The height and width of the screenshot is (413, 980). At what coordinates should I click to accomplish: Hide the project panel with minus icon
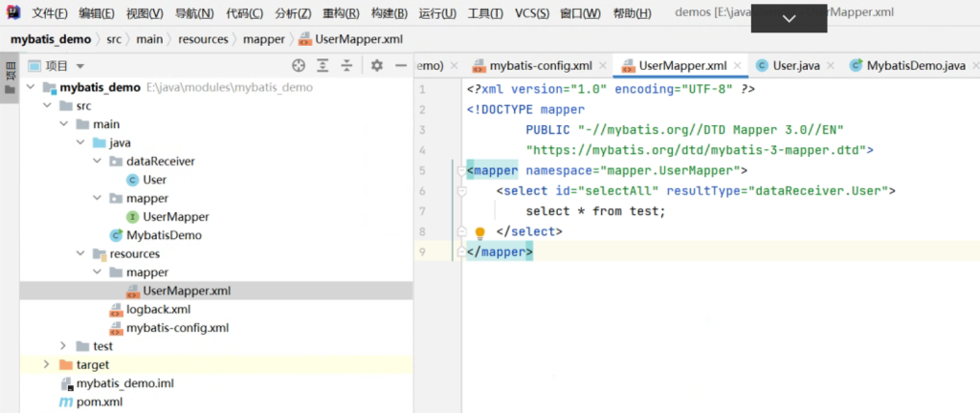[x=401, y=66]
